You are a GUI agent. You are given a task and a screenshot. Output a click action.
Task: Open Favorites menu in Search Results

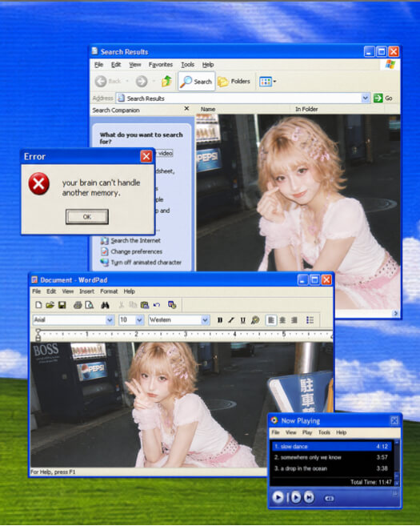pyautogui.click(x=161, y=64)
